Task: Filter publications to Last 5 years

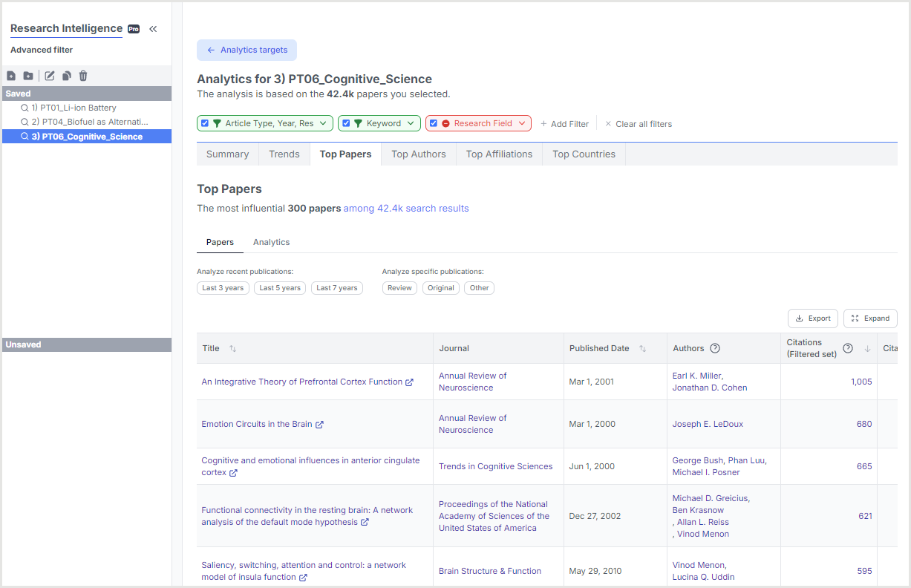Action: click(279, 287)
